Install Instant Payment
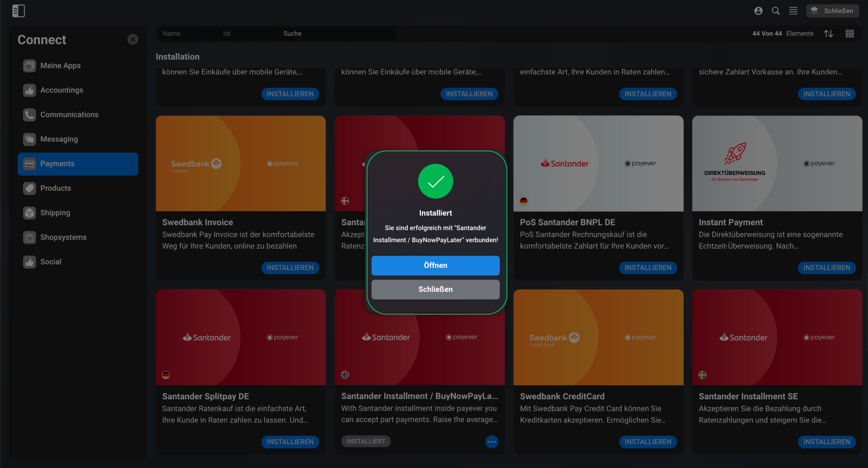The image size is (868, 468). [x=827, y=268]
